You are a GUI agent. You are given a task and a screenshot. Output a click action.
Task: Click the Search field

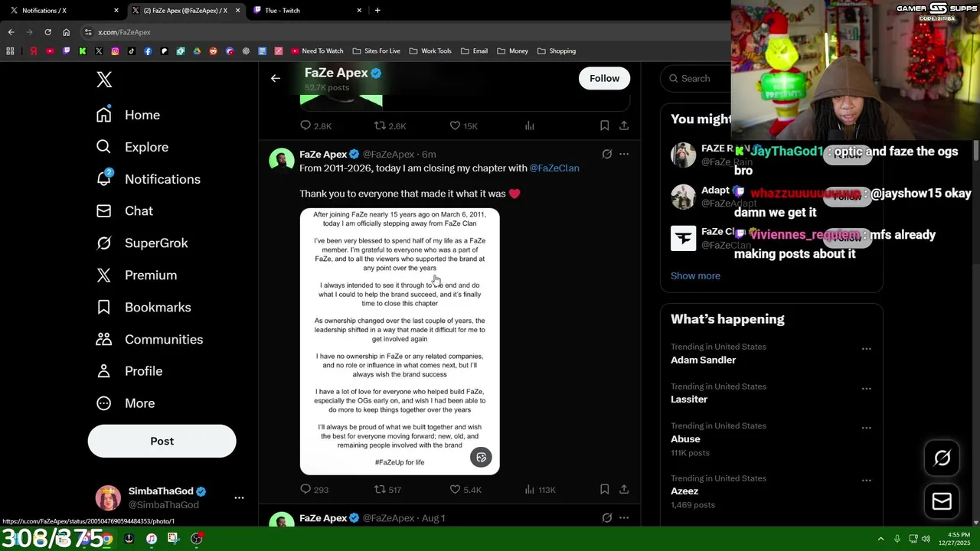coord(697,78)
